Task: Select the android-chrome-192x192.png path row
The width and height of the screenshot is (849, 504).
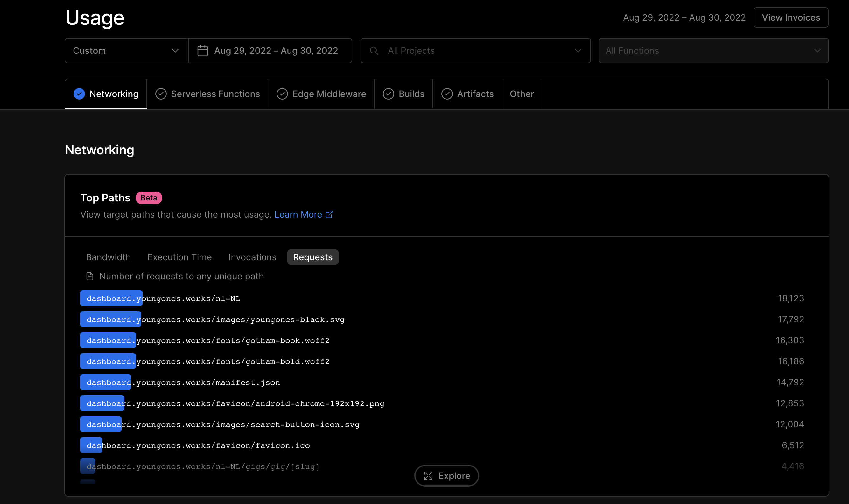Action: [x=442, y=403]
